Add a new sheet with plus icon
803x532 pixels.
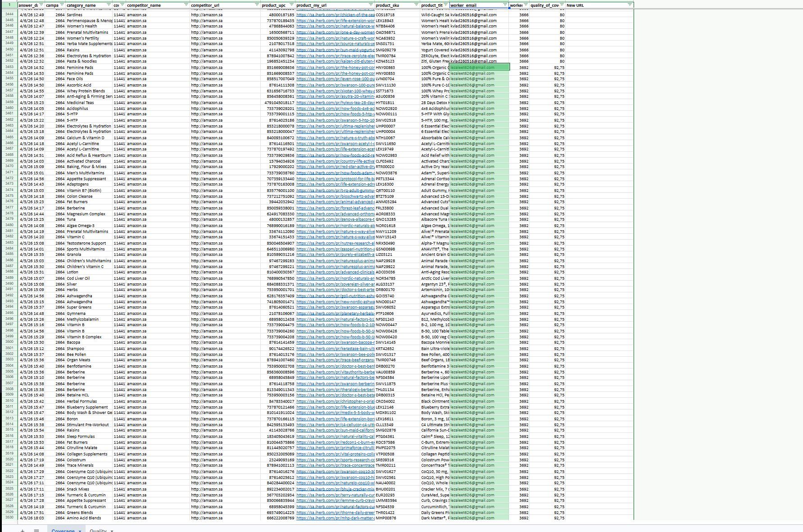coord(22,530)
